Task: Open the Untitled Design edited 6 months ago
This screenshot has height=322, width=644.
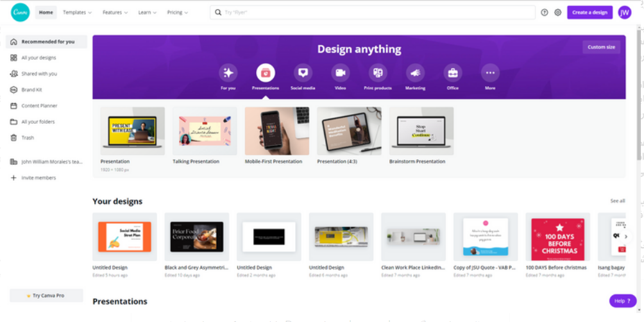Action: click(341, 237)
